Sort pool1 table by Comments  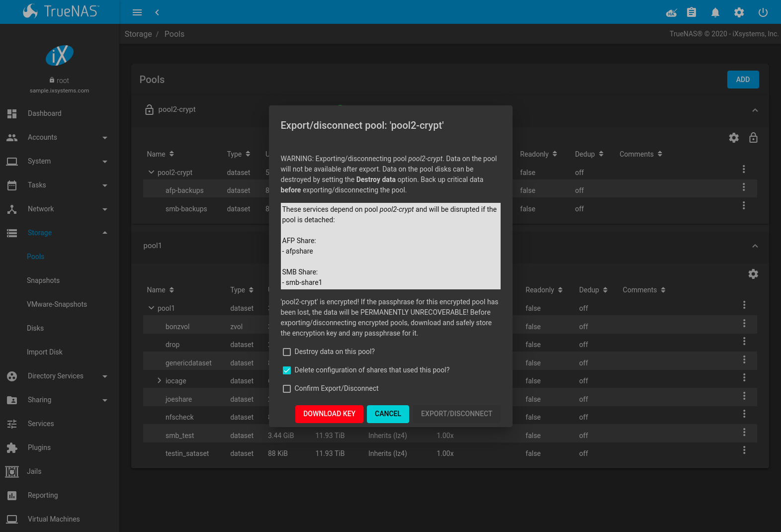(x=644, y=290)
